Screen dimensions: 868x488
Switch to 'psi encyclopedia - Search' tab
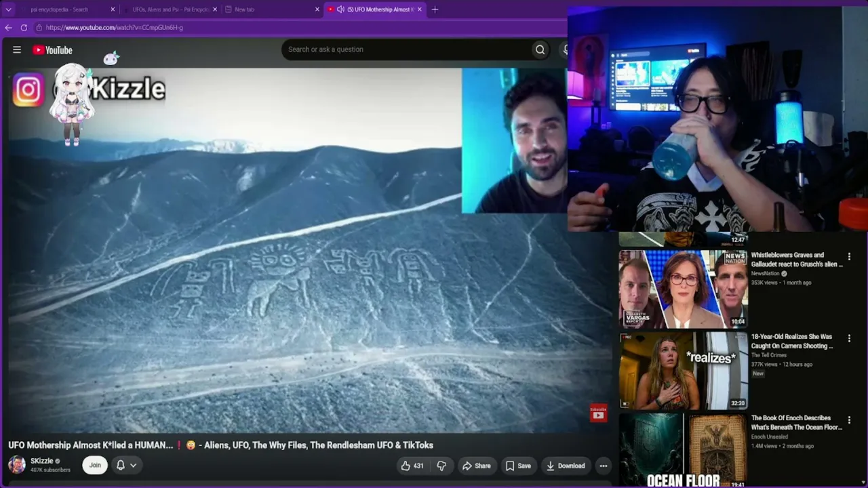(x=68, y=9)
